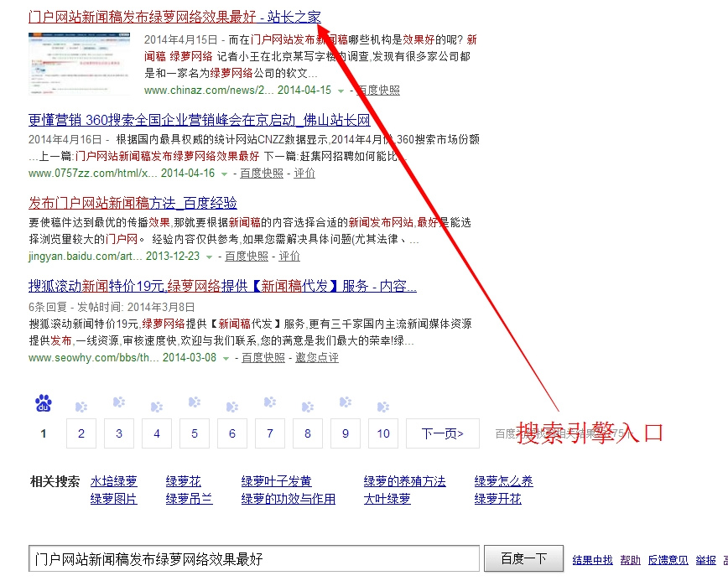This screenshot has width=728, height=581.
Task: Open related search 水培绿萝
Action: pos(114,481)
